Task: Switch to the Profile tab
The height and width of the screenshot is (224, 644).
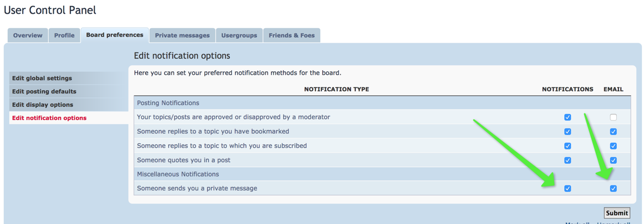Action: [x=64, y=35]
